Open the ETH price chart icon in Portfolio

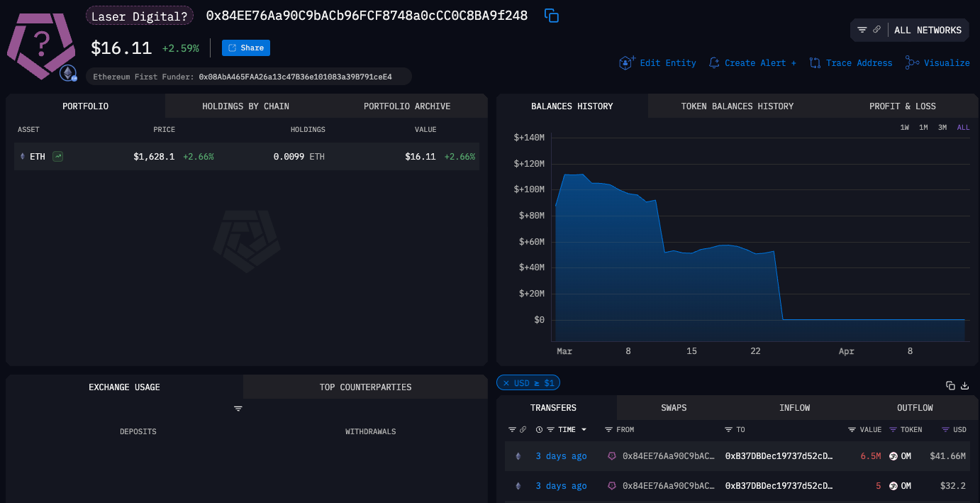pos(58,156)
